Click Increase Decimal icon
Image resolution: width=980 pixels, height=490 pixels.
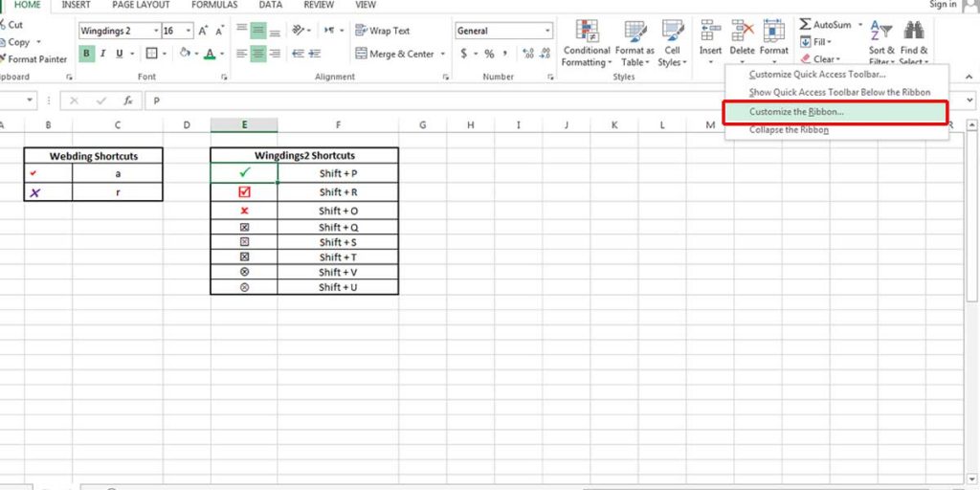(528, 54)
